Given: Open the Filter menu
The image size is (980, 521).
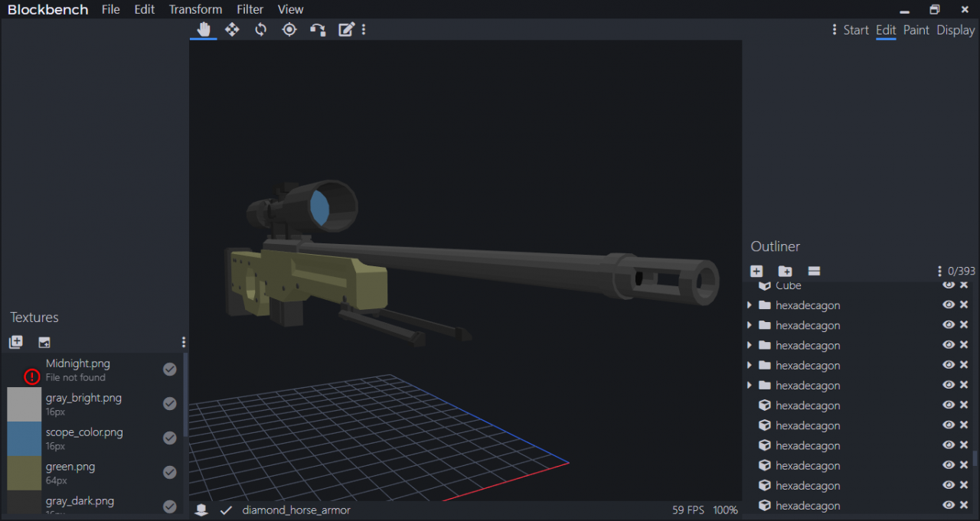Looking at the screenshot, I should click(x=250, y=9).
